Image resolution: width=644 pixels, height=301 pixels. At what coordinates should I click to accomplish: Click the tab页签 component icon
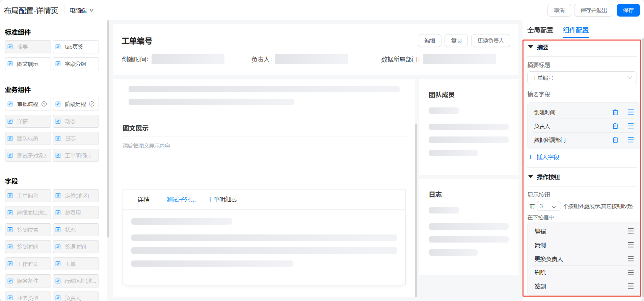(58, 47)
